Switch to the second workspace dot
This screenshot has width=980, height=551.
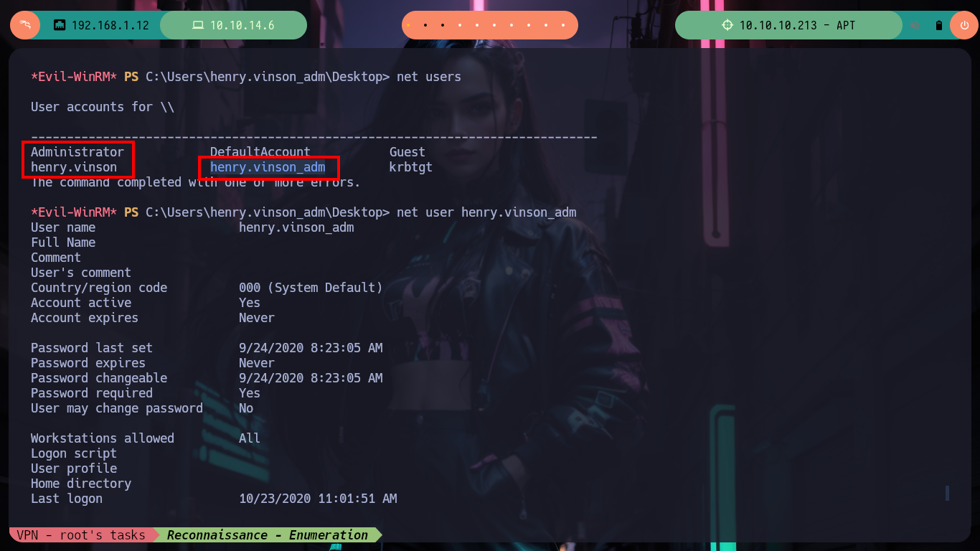[x=425, y=25]
